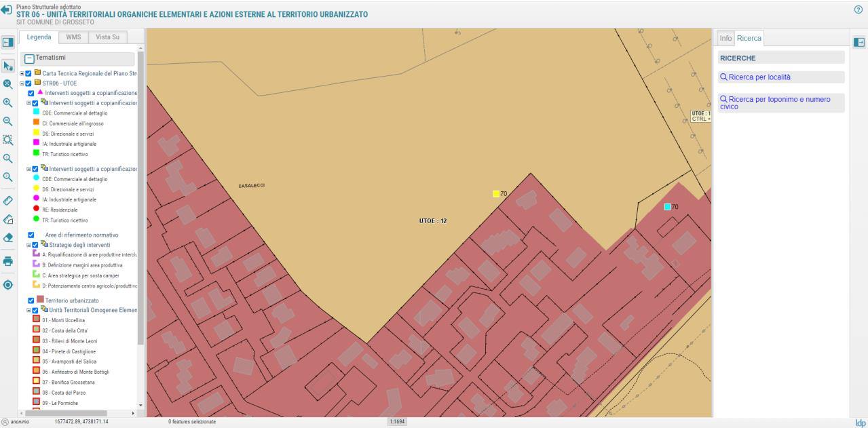
Task: Expand the Carta Tecnica Regionale tree node
Action: [x=22, y=73]
